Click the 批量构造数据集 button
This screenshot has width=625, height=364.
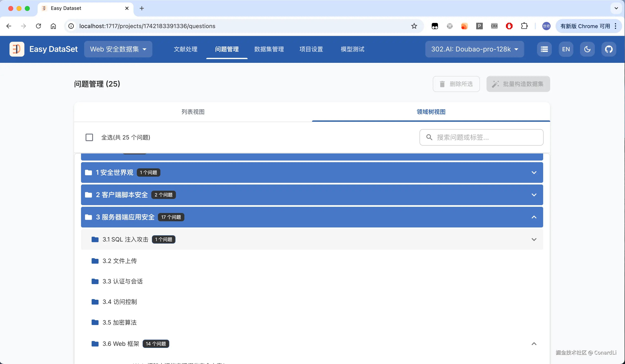coord(518,84)
